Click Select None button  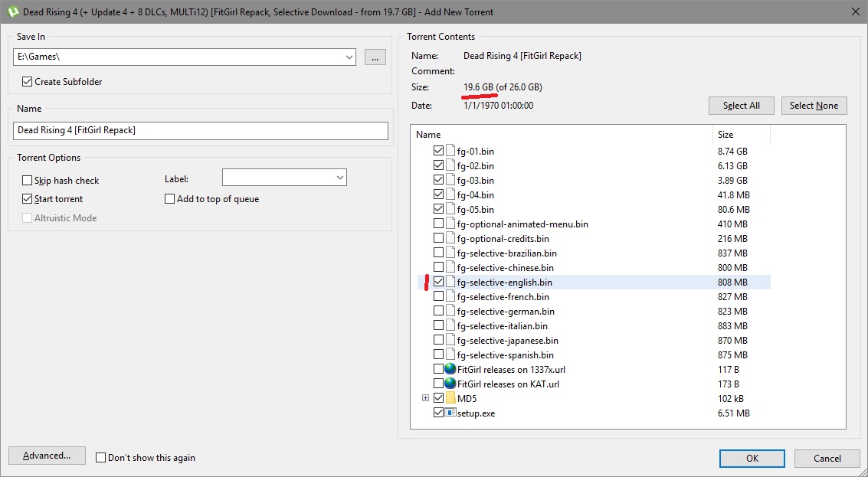tap(814, 106)
